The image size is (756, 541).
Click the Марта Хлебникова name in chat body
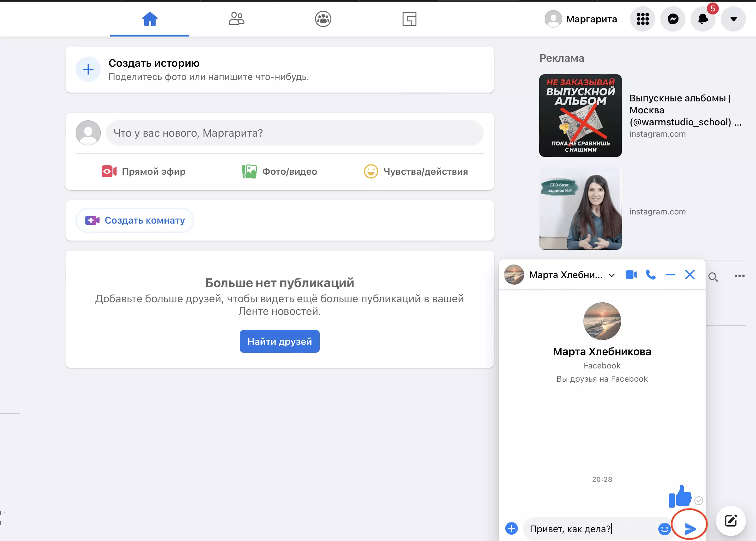(602, 351)
